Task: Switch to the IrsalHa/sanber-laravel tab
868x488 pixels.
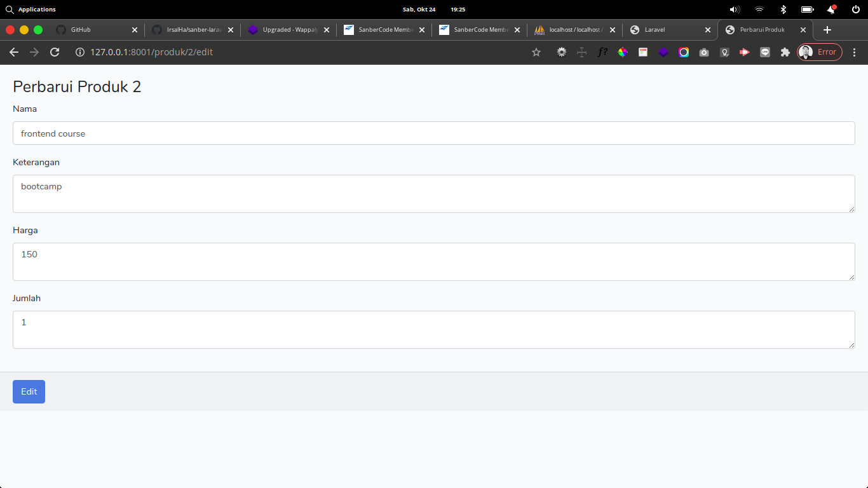Action: [193, 30]
